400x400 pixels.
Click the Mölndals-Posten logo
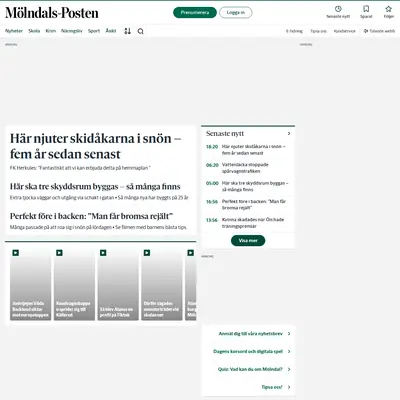[52, 13]
